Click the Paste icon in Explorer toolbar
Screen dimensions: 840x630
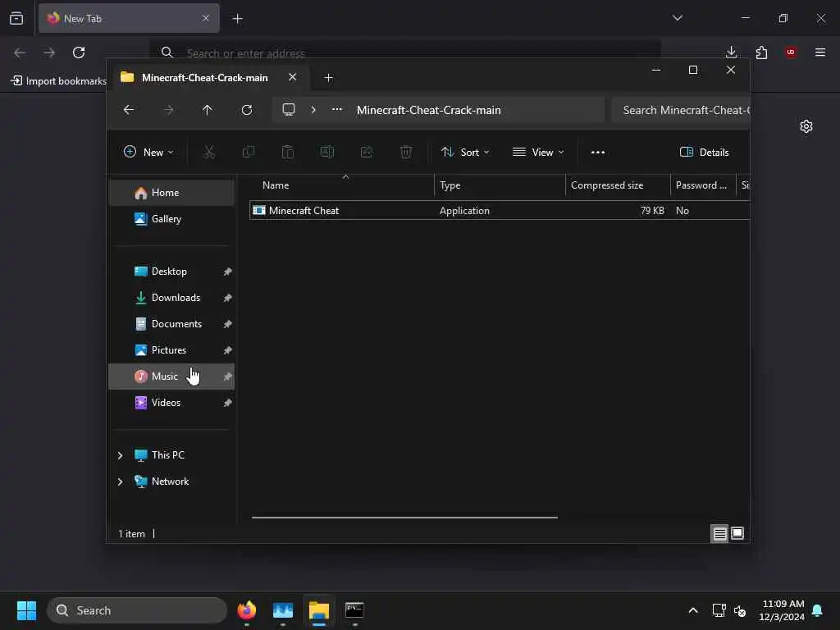click(x=288, y=152)
